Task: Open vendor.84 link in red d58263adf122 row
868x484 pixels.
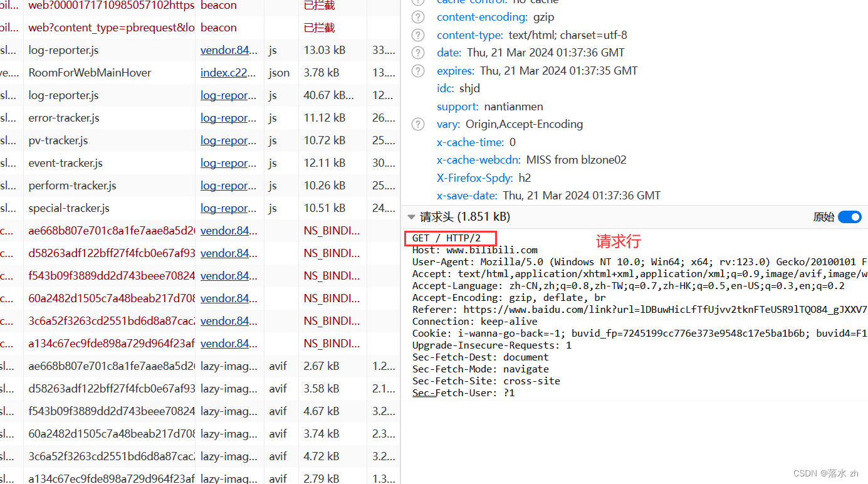Action: click(x=229, y=253)
